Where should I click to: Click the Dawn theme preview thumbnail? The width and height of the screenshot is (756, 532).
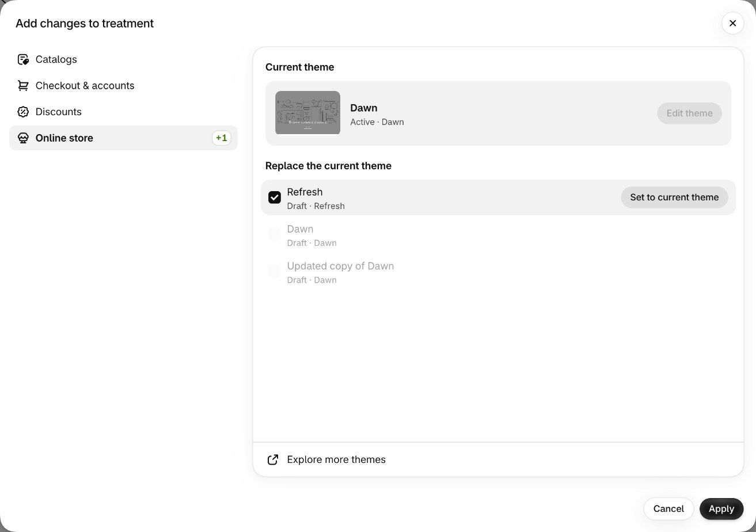(307, 113)
